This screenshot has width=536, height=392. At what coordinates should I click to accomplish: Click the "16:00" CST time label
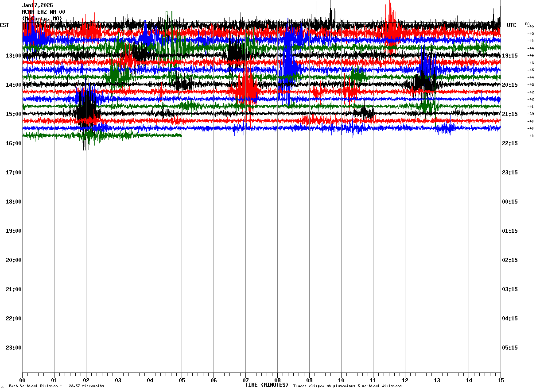pos(14,143)
